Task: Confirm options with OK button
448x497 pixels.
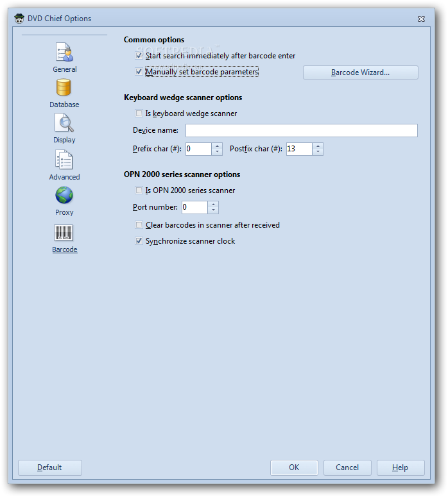Action: pyautogui.click(x=294, y=468)
